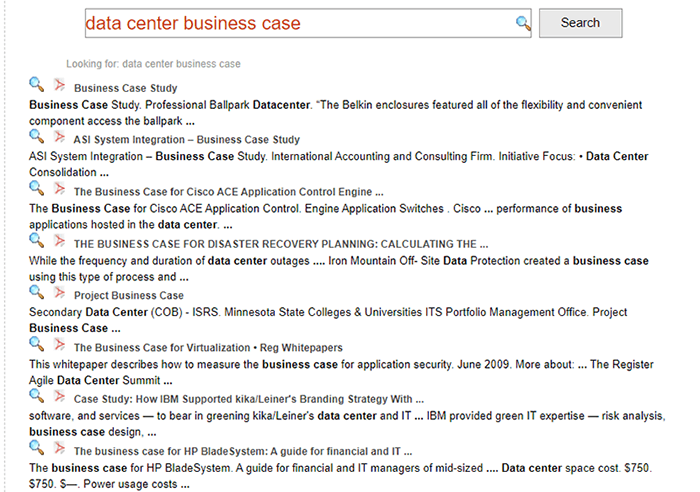Open PDF icon beside ASI System Integration result
700x492 pixels.
[x=59, y=136]
